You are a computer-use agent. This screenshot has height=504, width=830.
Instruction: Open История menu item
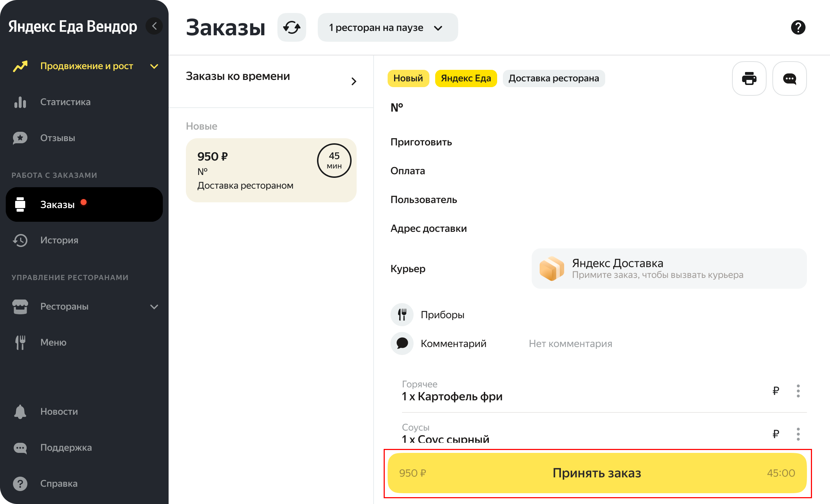pos(84,240)
